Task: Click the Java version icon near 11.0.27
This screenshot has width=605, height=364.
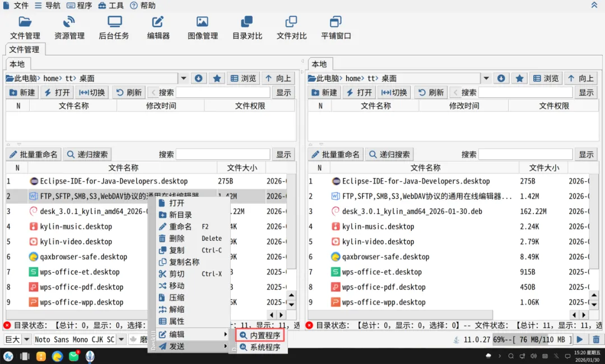Action: tap(457, 340)
